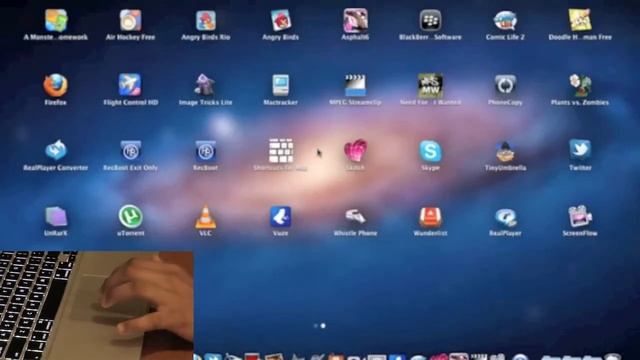The height and width of the screenshot is (360, 640).
Task: Launch the Twitter app
Action: click(580, 150)
